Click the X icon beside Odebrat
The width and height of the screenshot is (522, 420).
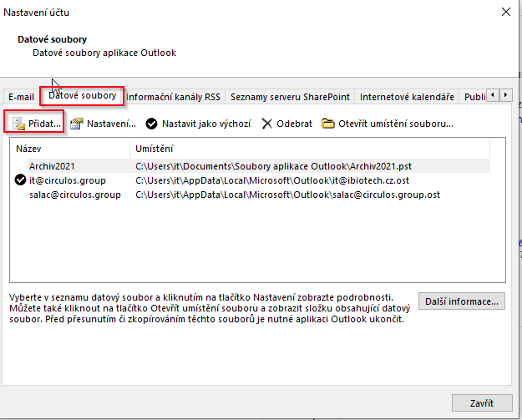coord(266,124)
